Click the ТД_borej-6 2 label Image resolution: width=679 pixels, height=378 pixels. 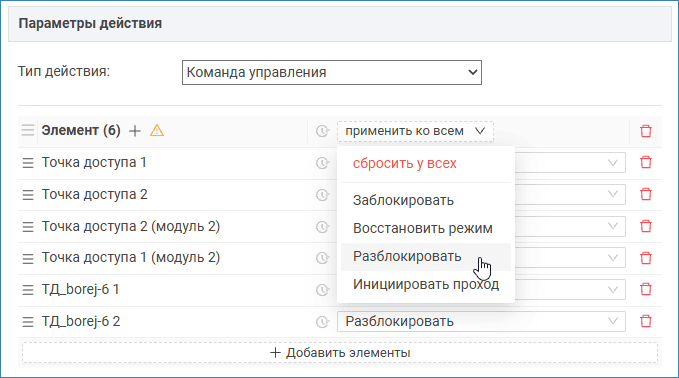81,321
